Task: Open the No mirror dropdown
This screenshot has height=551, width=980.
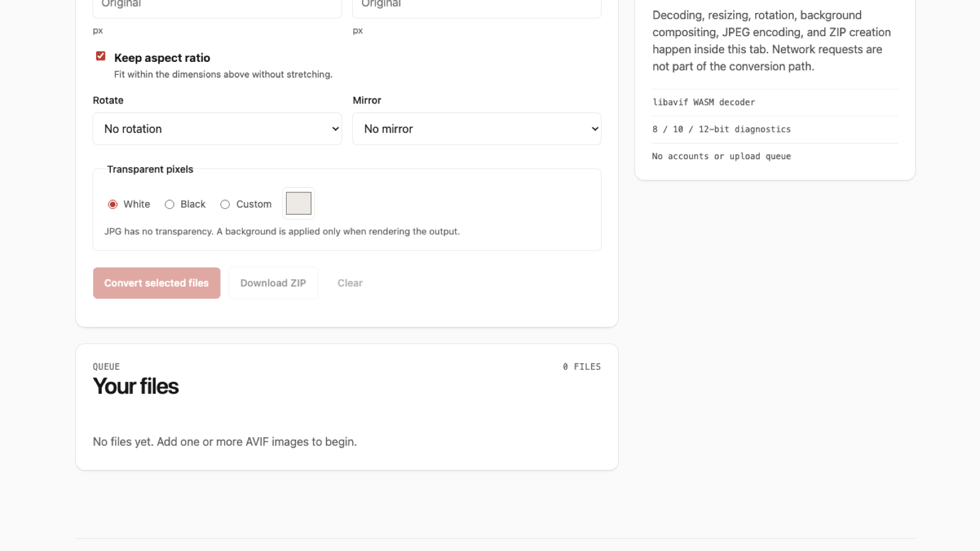Action: click(x=477, y=129)
